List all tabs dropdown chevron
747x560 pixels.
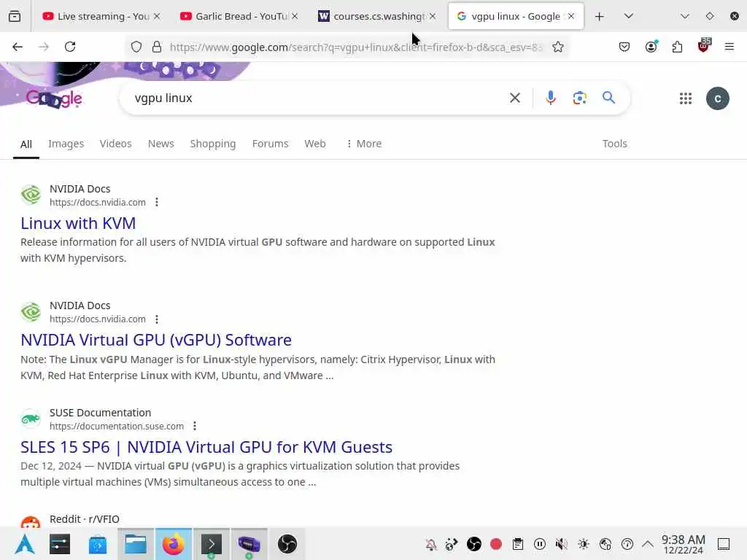628,16
